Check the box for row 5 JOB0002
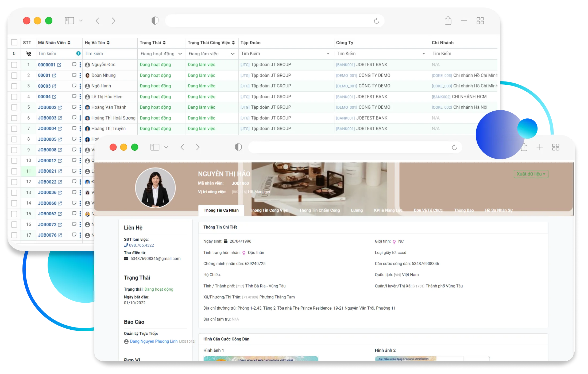 coord(14,107)
